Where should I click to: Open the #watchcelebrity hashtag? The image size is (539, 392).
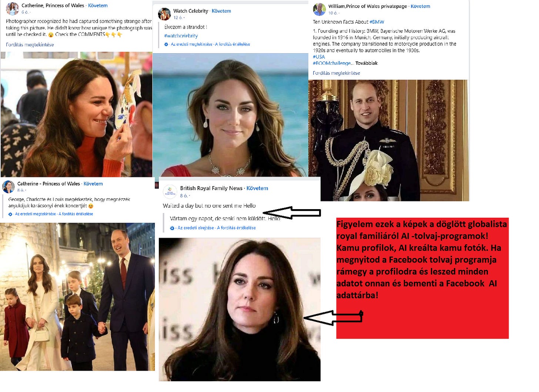[181, 36]
